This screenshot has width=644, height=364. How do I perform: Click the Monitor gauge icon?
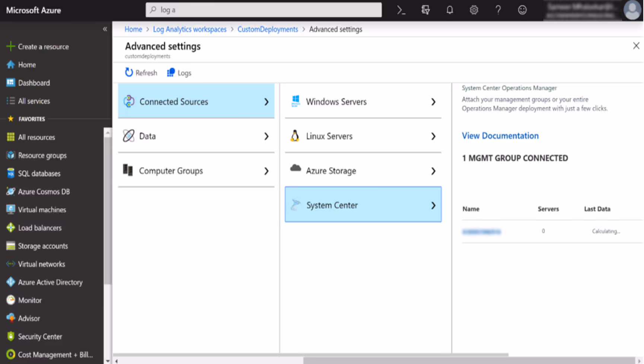(10, 300)
